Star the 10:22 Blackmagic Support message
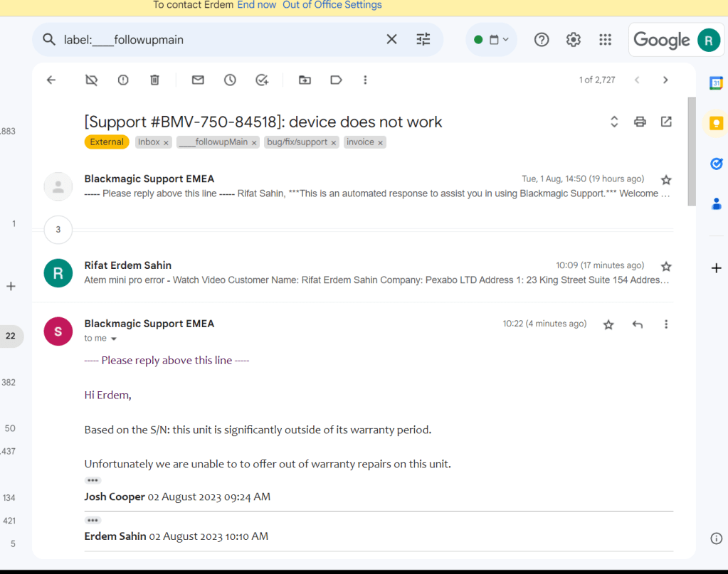This screenshot has height=574, width=728. [608, 324]
